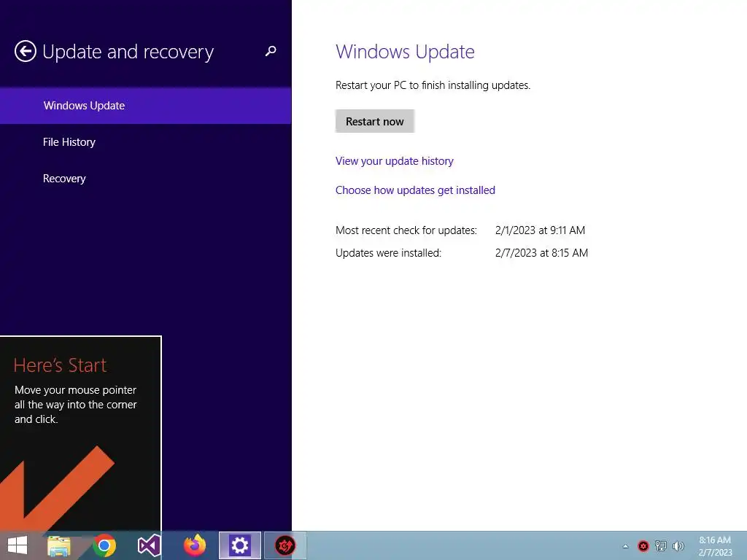Click the Updates were installed label
The image size is (747, 560).
388,253
